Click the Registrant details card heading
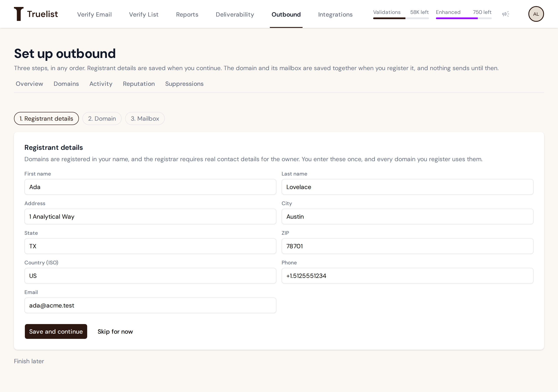Viewport: 558px width, 392px height. click(x=54, y=147)
